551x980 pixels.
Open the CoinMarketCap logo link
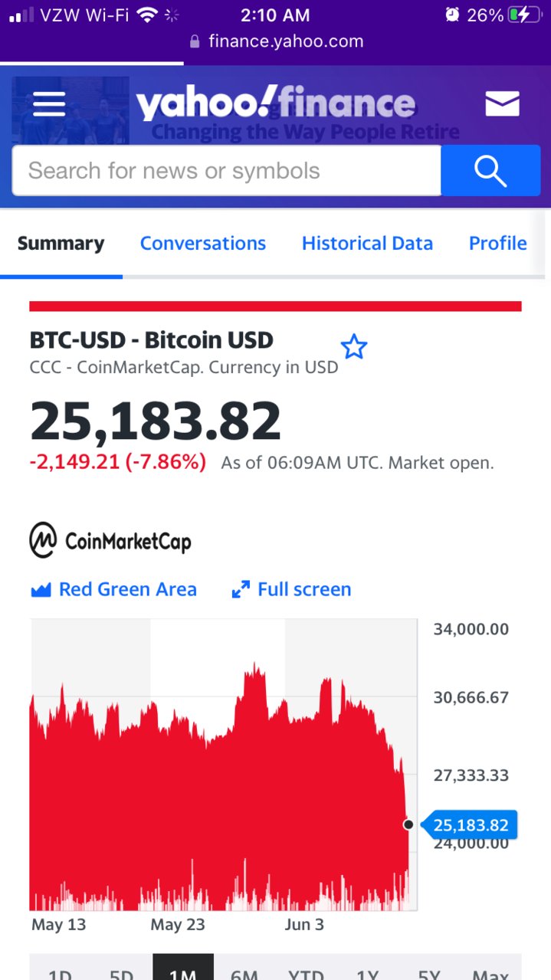pyautogui.click(x=110, y=541)
